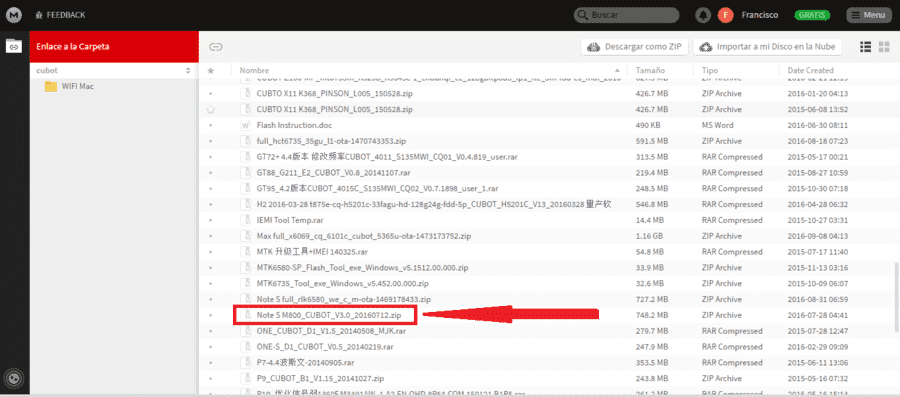Click the favorites star column header

click(x=211, y=71)
